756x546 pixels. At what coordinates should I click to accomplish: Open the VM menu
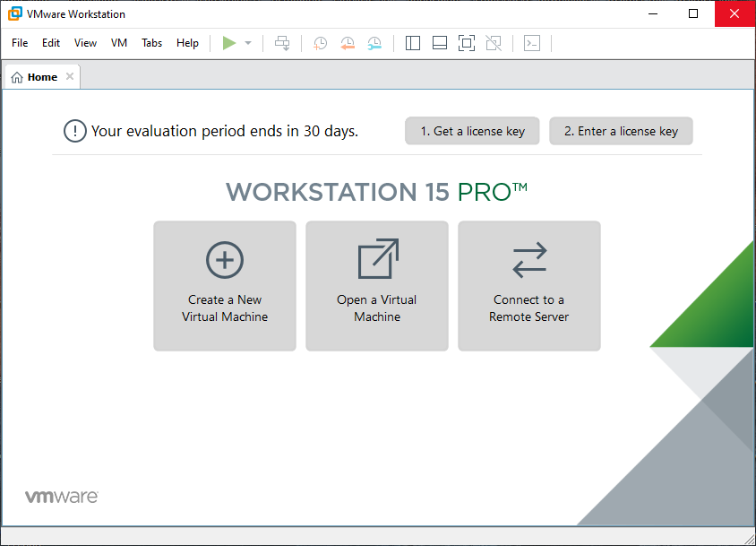coord(119,43)
